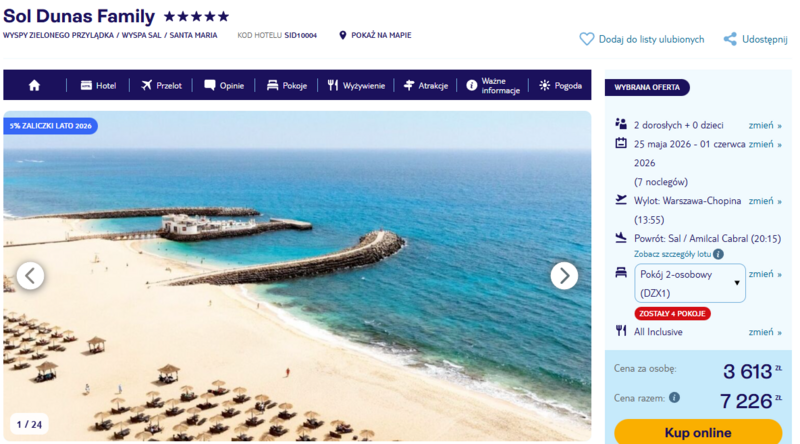Change departure airport via zmień link

(x=765, y=201)
